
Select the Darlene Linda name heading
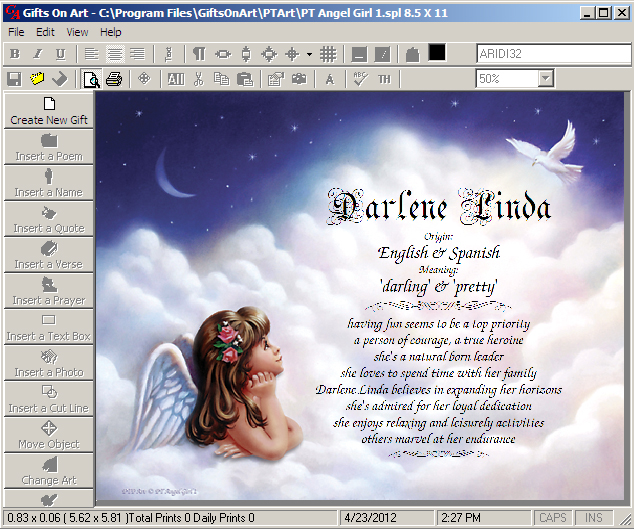pos(439,206)
